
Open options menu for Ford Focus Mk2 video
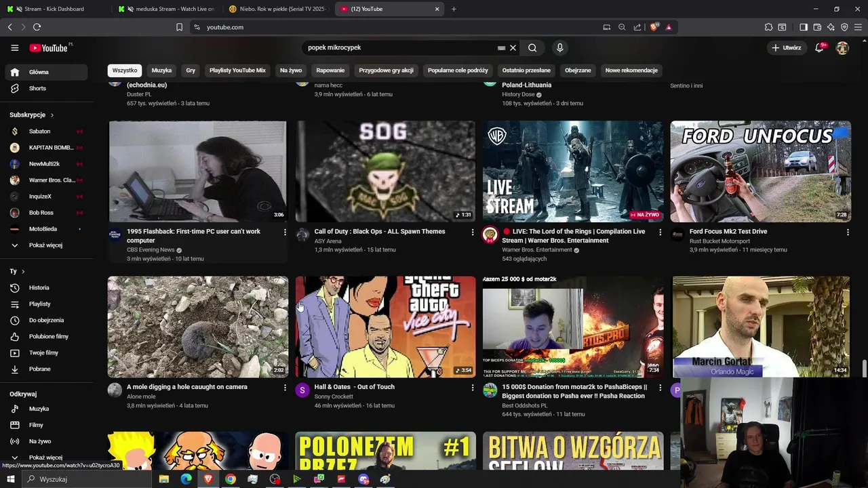(x=848, y=232)
